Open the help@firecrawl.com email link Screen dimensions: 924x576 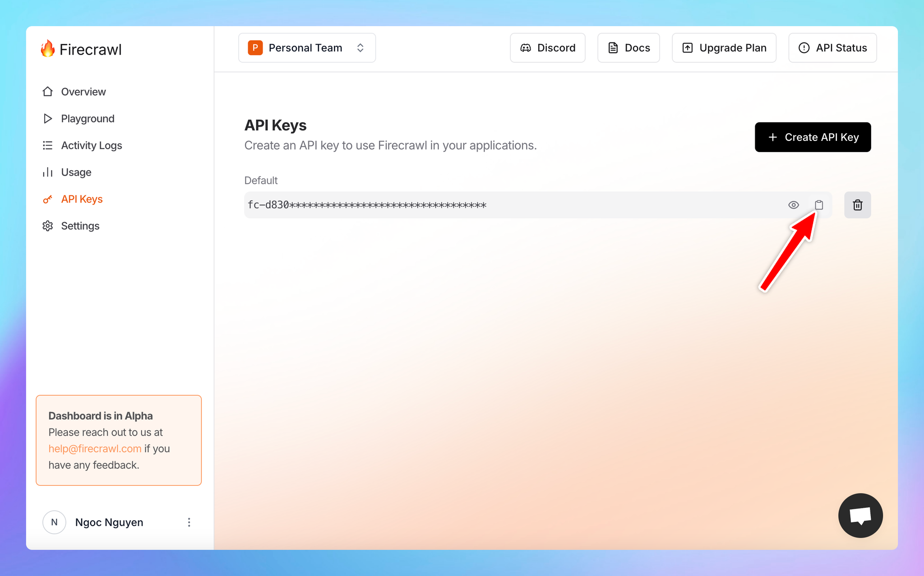coord(95,449)
